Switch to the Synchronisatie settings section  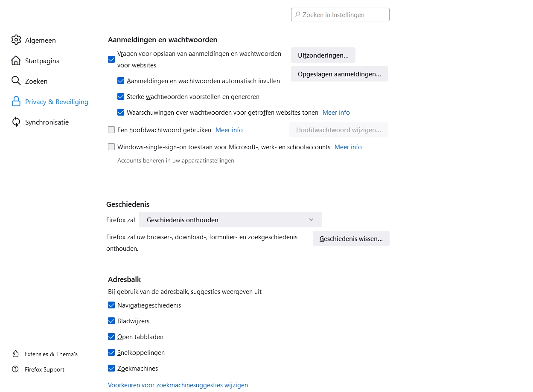[x=47, y=122]
